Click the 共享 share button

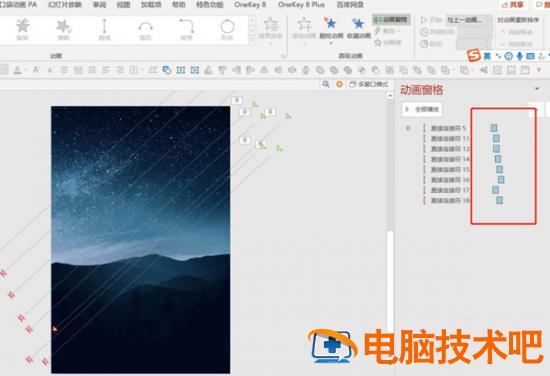pyautogui.click(x=512, y=5)
